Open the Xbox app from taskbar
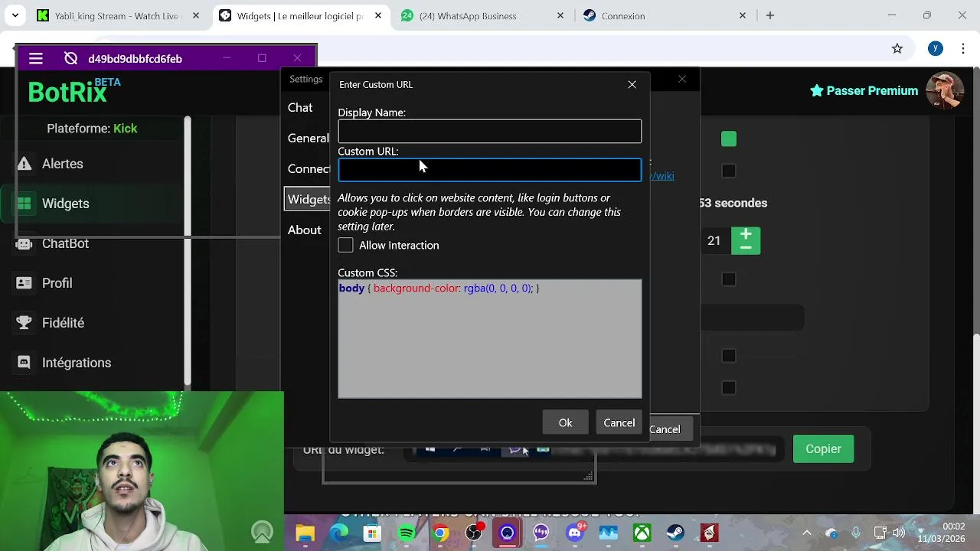The image size is (980, 551). coord(642,533)
